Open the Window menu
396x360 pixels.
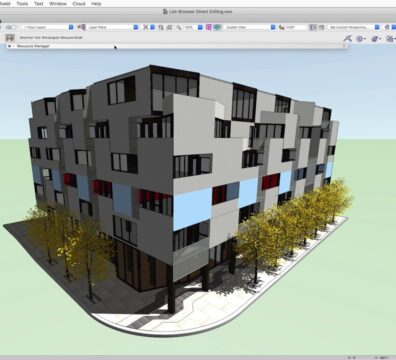click(58, 4)
